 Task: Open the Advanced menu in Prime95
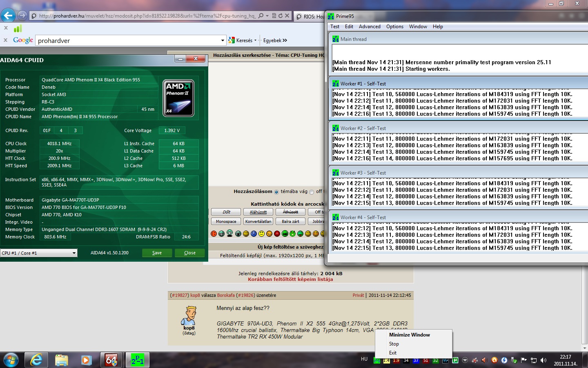click(x=370, y=27)
